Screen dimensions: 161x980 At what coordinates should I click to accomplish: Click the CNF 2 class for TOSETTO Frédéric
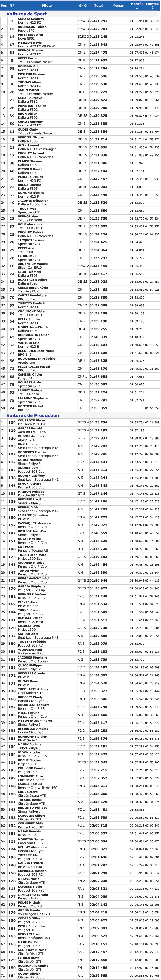[x=82, y=305]
